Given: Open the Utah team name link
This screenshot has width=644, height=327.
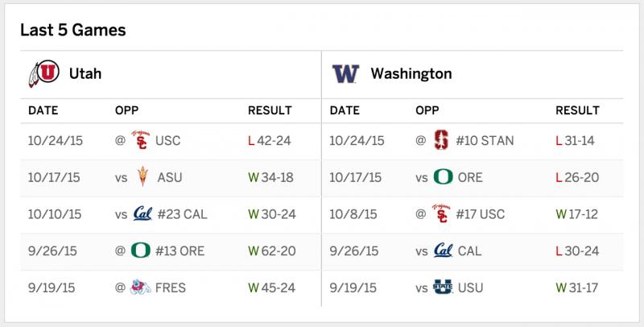Looking at the screenshot, I should tap(85, 74).
